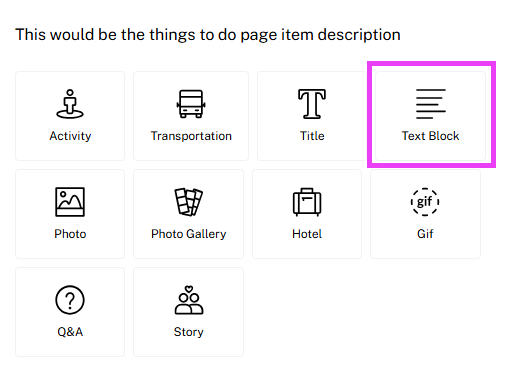Viewport: 507px width, 381px height.
Task: Click the Photo label text
Action: click(70, 234)
